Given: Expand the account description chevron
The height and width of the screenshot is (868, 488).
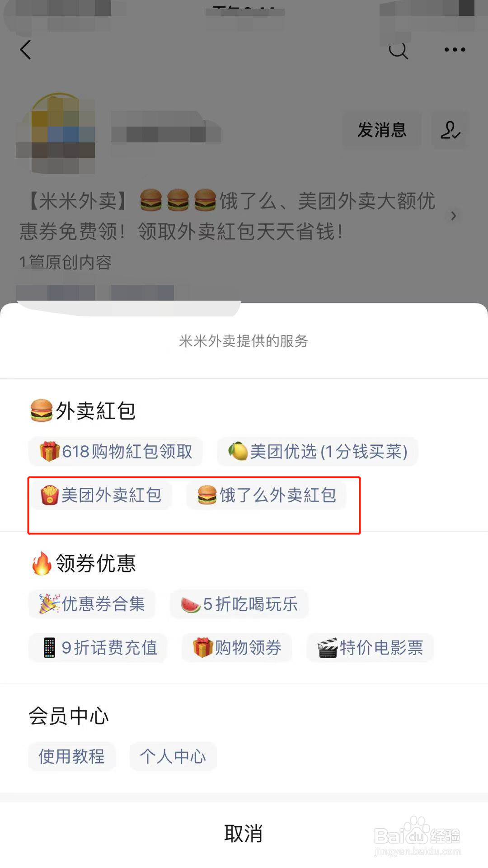Looking at the screenshot, I should pos(453,216).
